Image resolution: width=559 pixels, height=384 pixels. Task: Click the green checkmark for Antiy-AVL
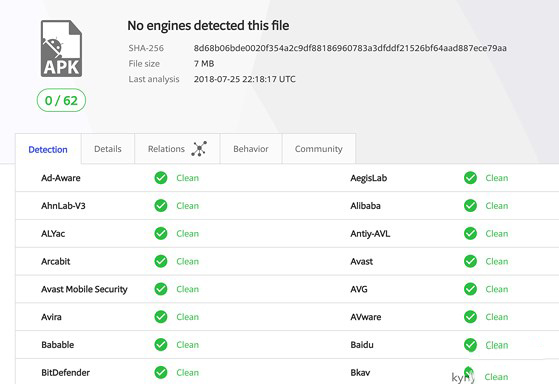pos(470,233)
